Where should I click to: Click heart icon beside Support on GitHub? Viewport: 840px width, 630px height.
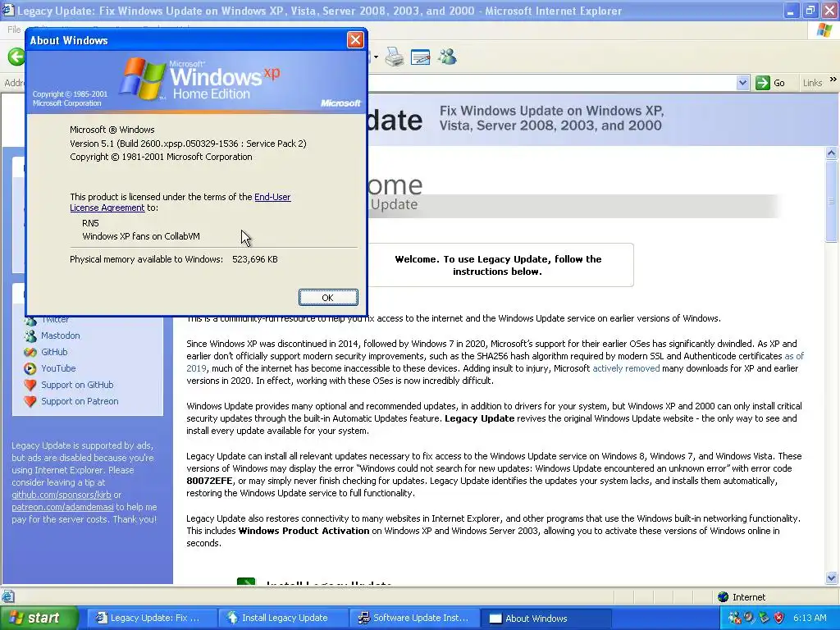point(30,386)
